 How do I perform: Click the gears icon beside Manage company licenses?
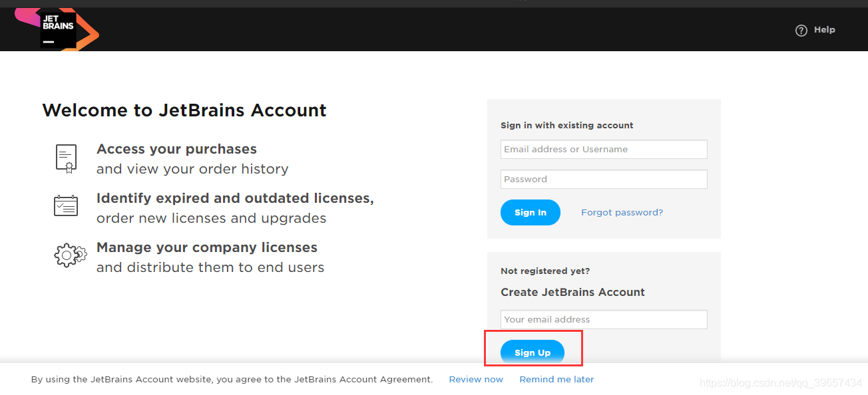tap(70, 255)
